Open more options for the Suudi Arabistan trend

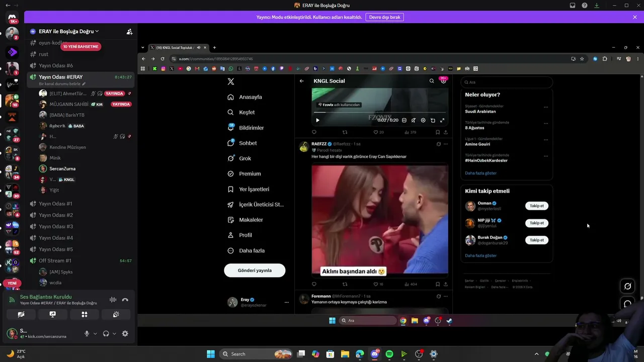click(x=546, y=107)
